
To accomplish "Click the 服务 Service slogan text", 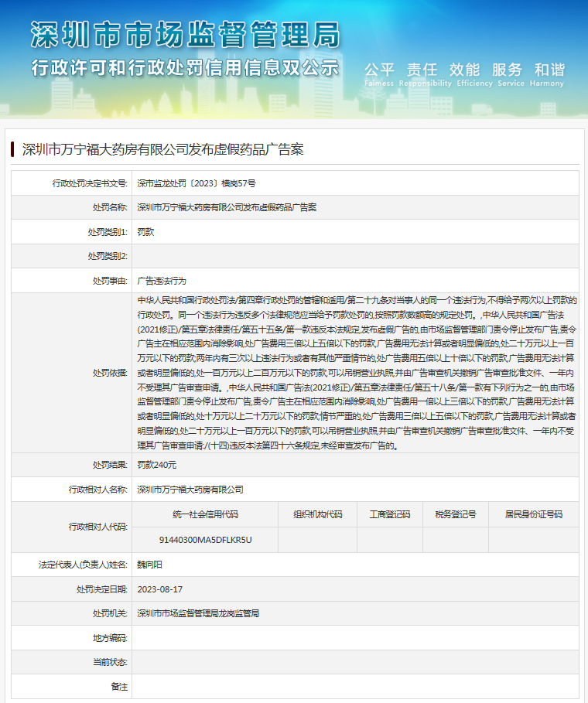I will click(507, 70).
